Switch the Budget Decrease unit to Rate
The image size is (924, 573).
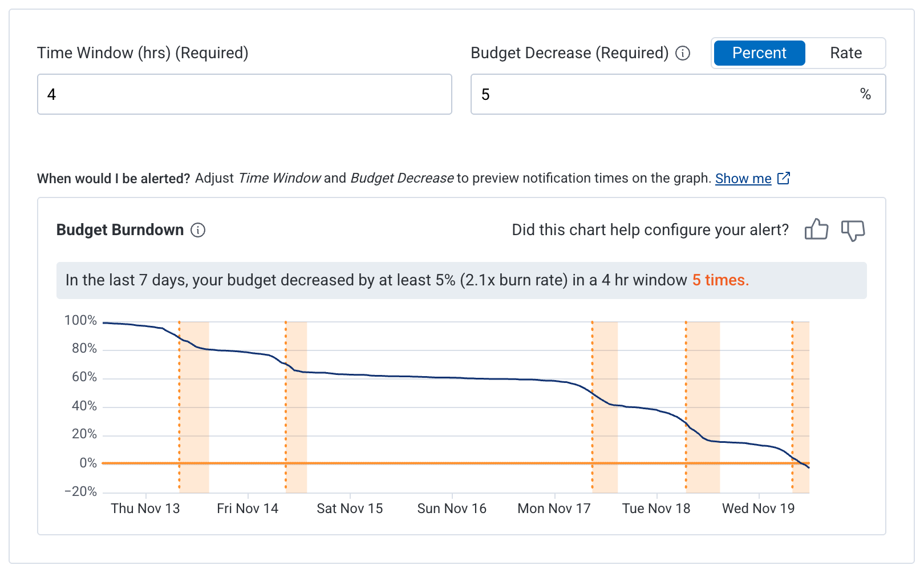(x=845, y=53)
